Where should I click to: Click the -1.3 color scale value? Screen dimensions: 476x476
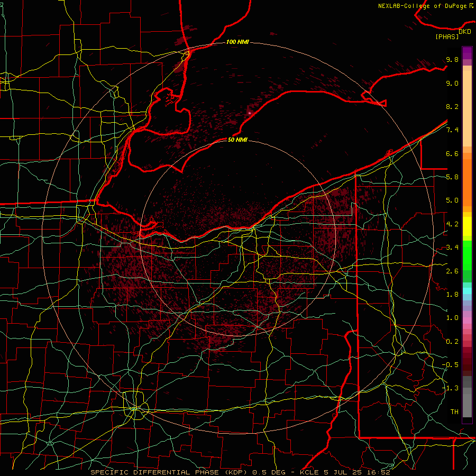pyautogui.click(x=451, y=388)
